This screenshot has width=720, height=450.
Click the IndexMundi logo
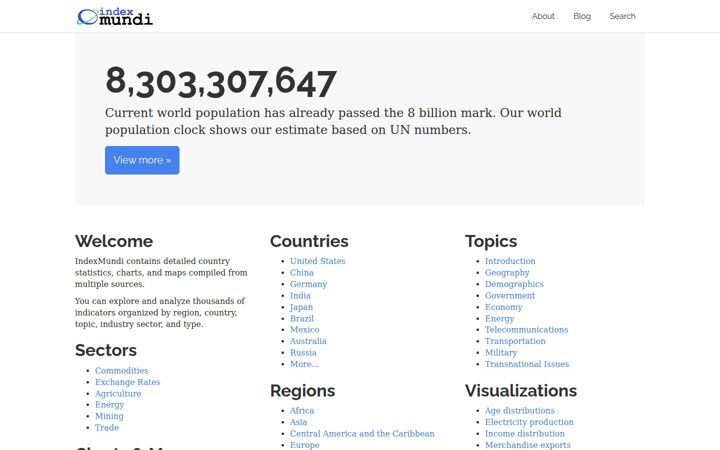(x=115, y=17)
